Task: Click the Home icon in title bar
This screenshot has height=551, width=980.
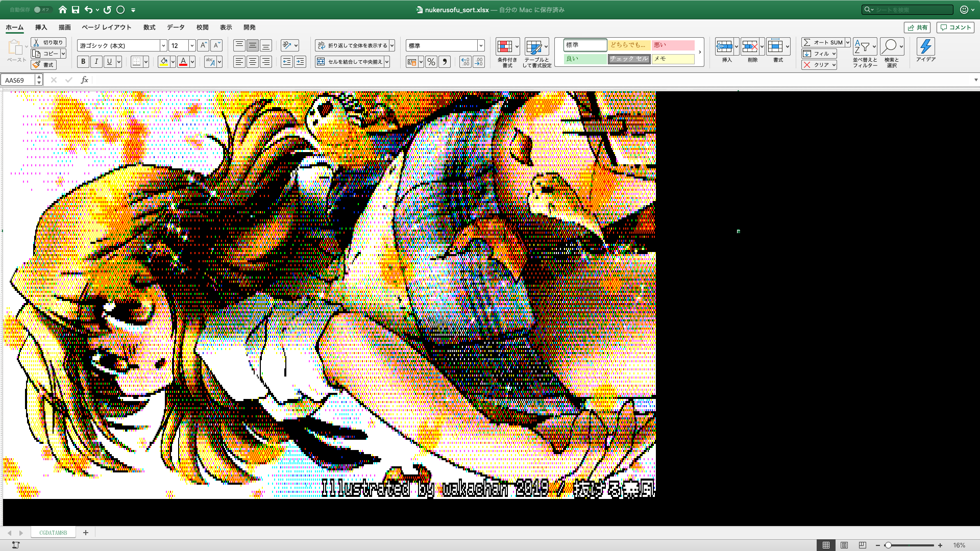Action: click(63, 10)
